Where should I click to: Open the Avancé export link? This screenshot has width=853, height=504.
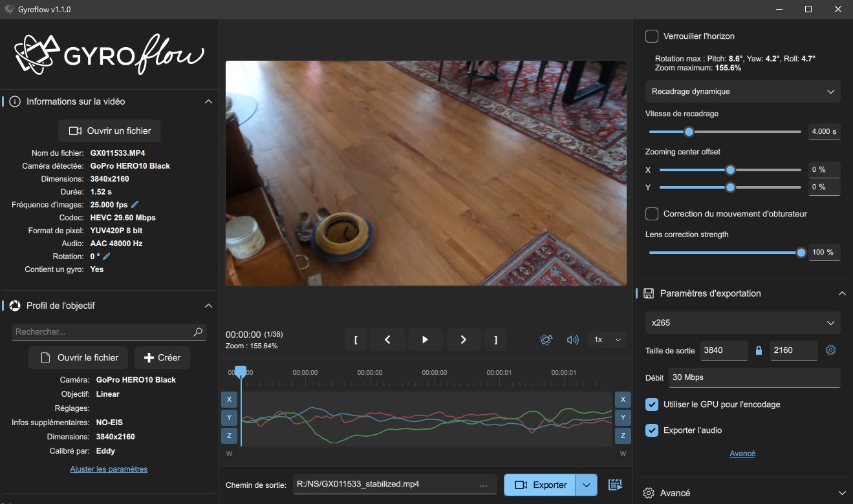pos(742,454)
